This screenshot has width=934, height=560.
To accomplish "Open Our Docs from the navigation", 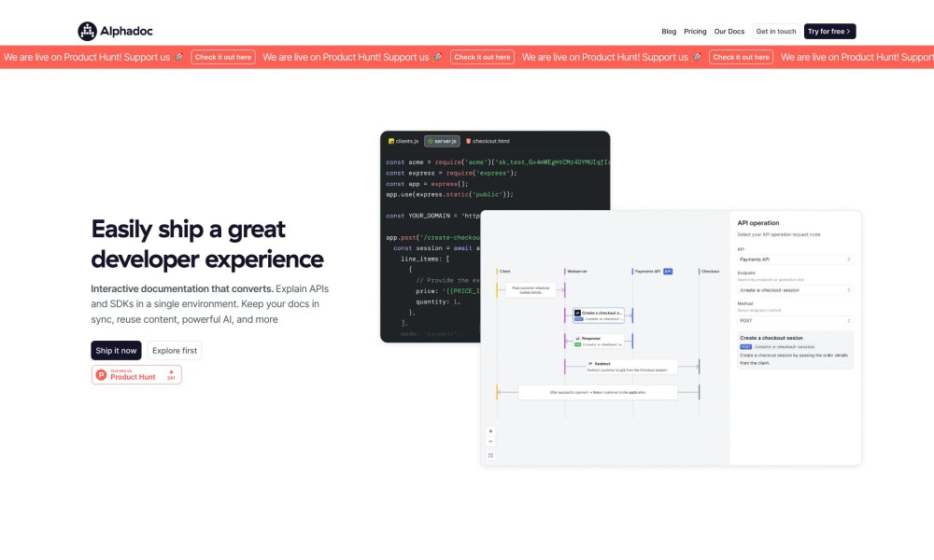I will point(729,32).
